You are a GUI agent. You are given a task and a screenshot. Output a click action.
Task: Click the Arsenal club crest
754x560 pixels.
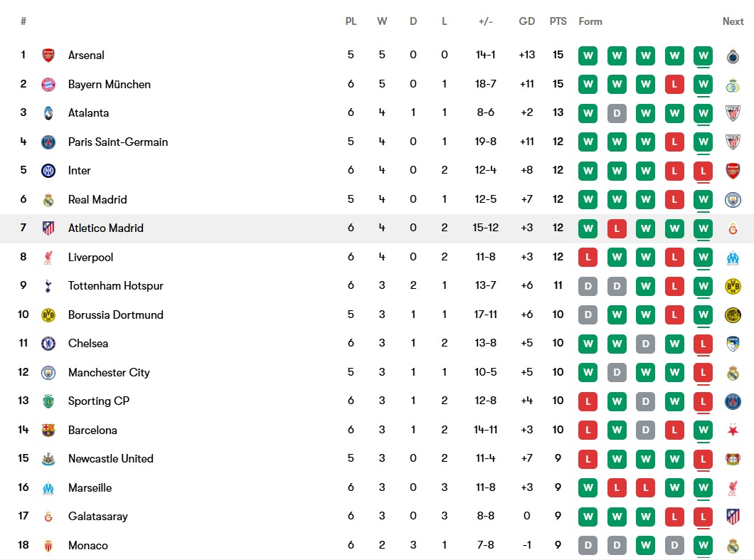(x=48, y=56)
